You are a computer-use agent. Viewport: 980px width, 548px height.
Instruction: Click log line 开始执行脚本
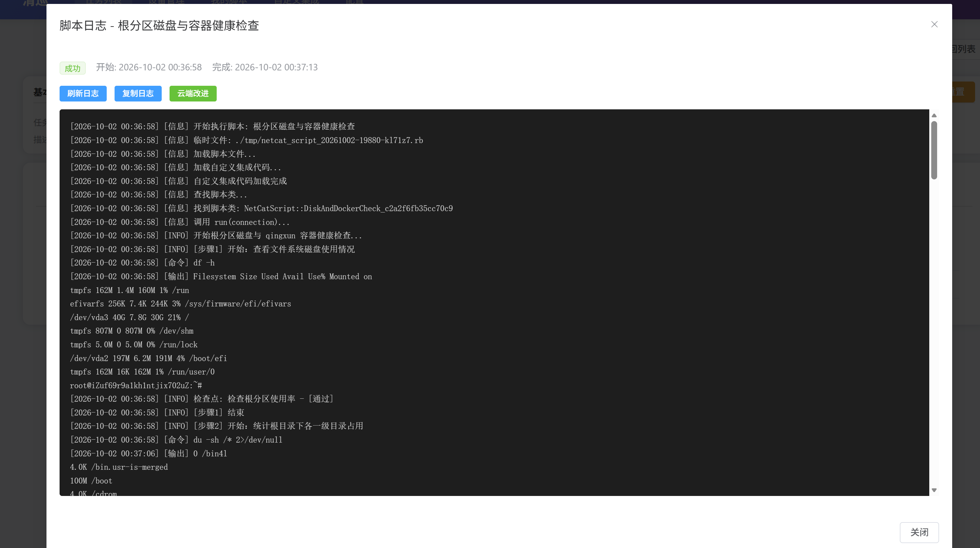(212, 126)
